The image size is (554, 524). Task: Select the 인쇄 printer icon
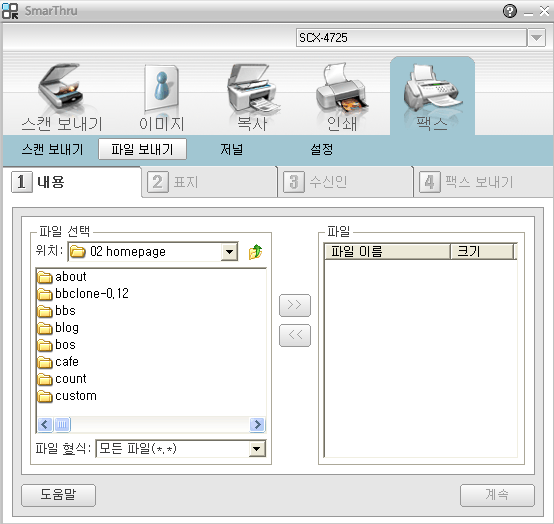tap(341, 88)
